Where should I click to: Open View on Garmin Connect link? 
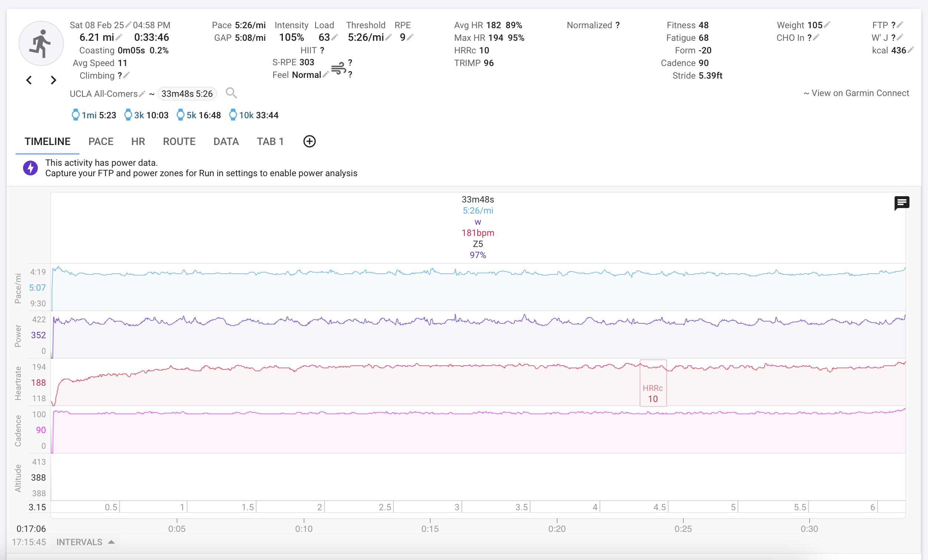pos(856,93)
